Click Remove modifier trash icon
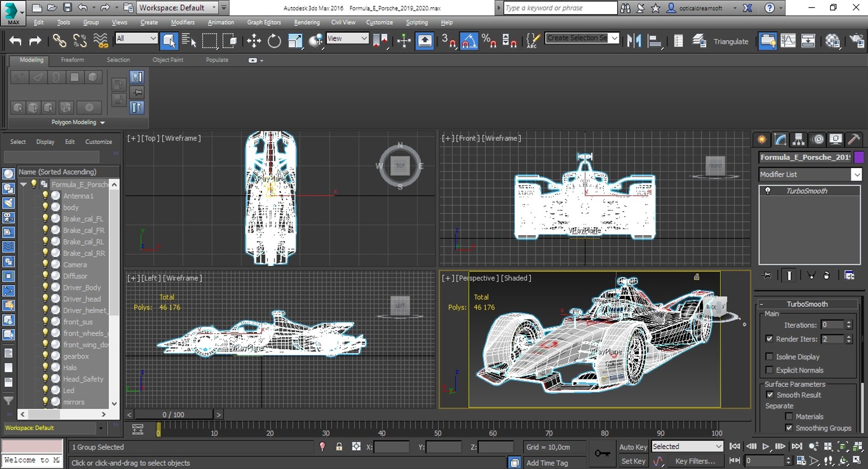 coord(827,275)
